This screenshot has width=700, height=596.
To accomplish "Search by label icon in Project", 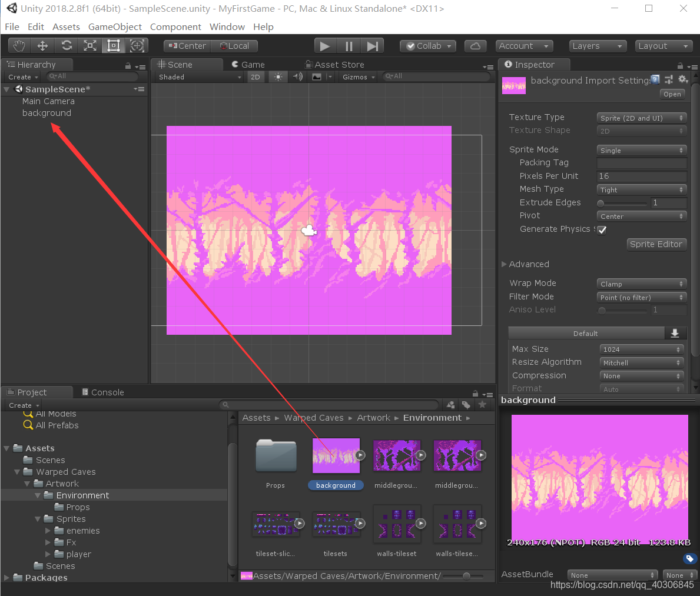I will tap(466, 405).
